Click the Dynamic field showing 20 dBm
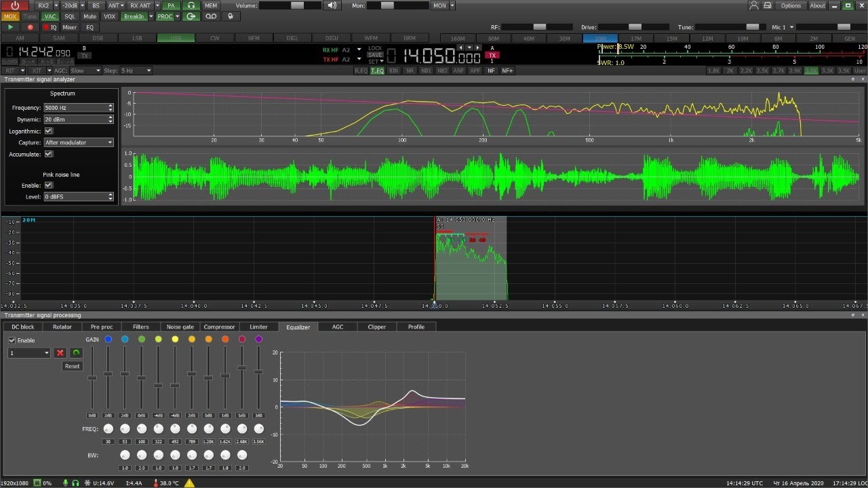Viewport: 868px width, 488px height. click(x=79, y=119)
